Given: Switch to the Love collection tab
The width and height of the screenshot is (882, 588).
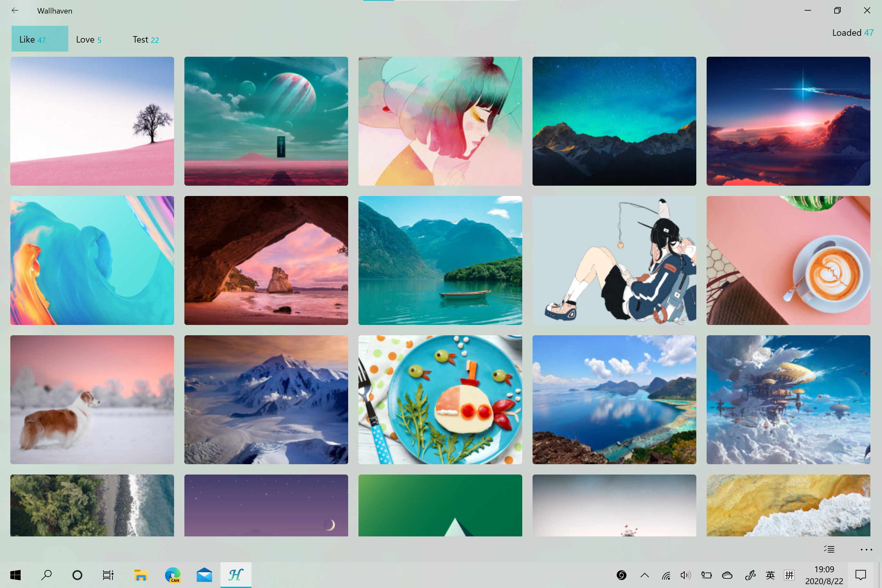Looking at the screenshot, I should coord(89,39).
